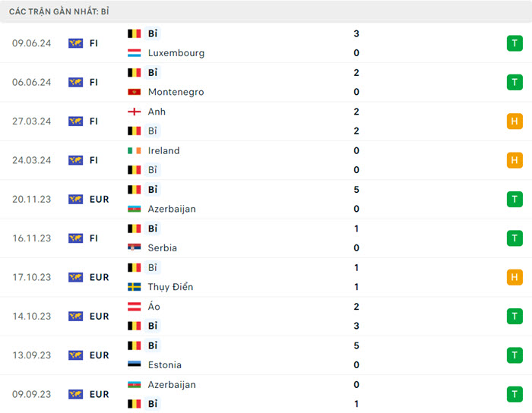
Task: Click the green T badge for the Luxembourg match
Action: pyautogui.click(x=515, y=43)
